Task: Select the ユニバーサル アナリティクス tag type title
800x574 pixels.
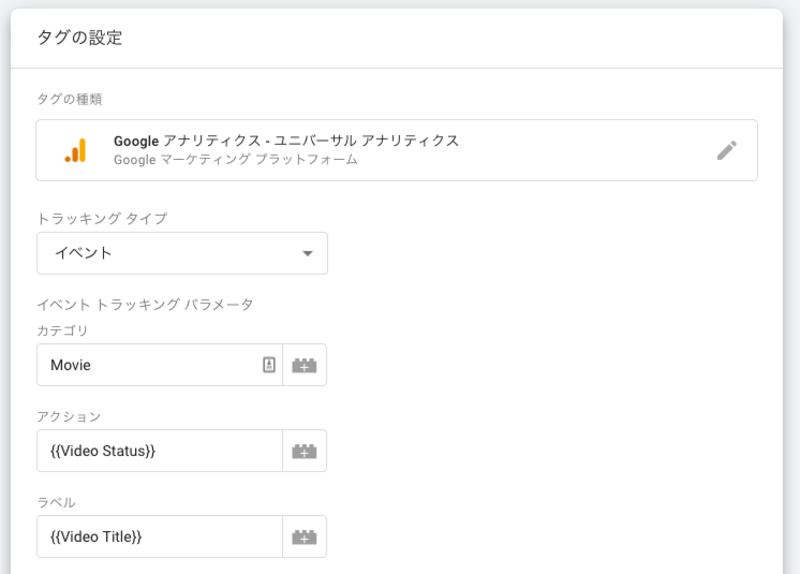Action: 286,141
